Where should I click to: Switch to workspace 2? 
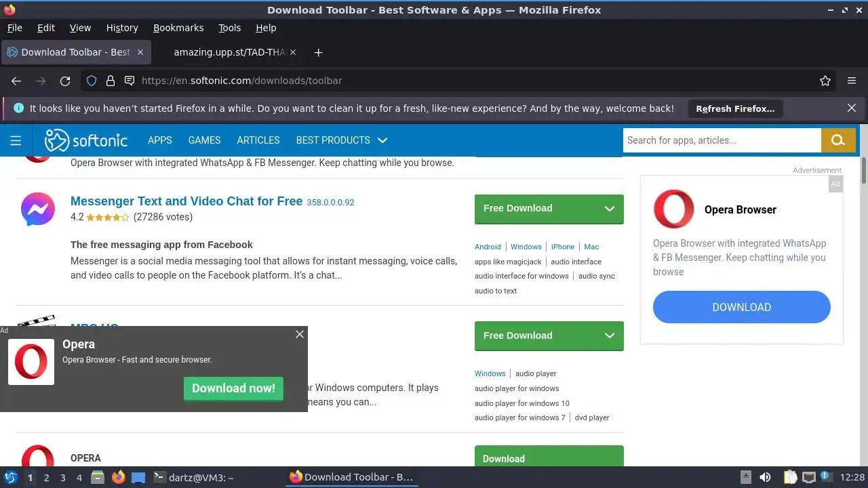tap(46, 477)
